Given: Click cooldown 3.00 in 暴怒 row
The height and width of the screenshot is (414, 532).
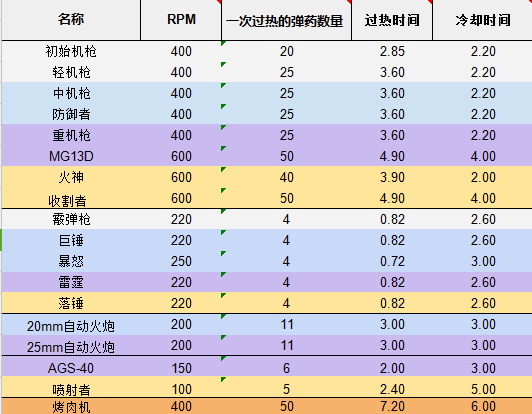Looking at the screenshot, I should [482, 261].
